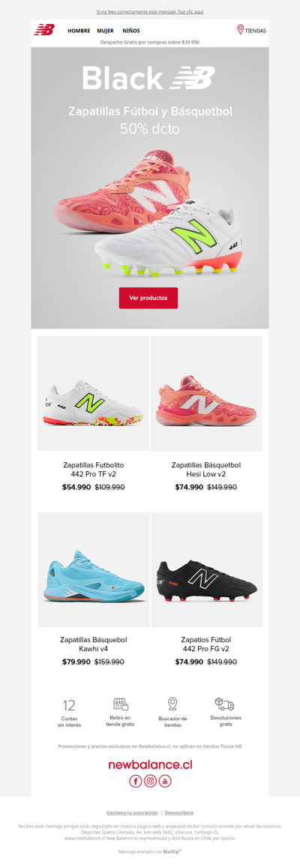Click the Desuscríbete link

pos(179,812)
